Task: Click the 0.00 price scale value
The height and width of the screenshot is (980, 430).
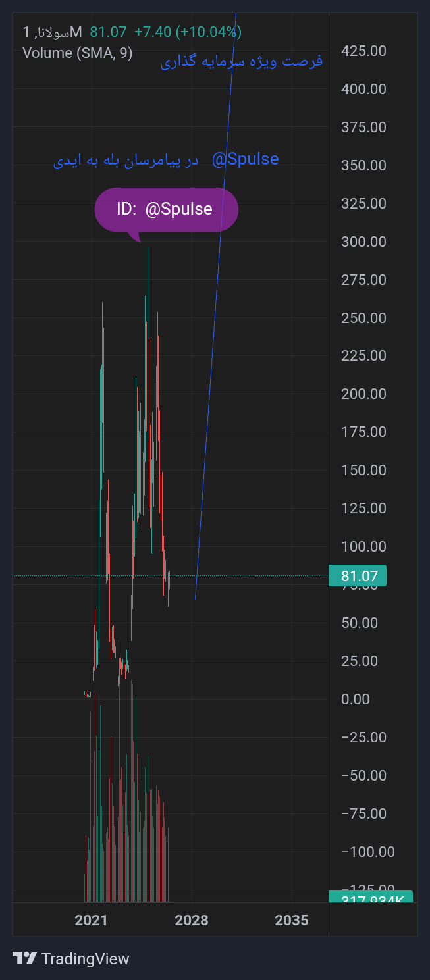Action: tap(356, 699)
